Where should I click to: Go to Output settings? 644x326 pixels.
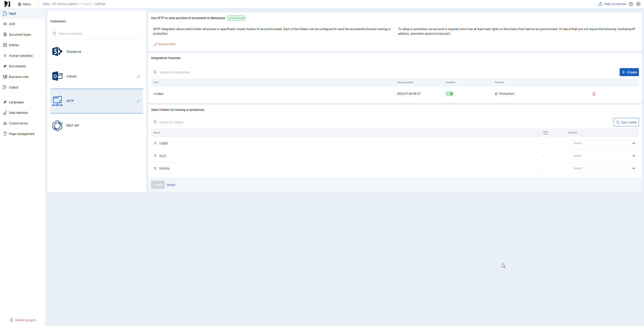click(x=23, y=87)
